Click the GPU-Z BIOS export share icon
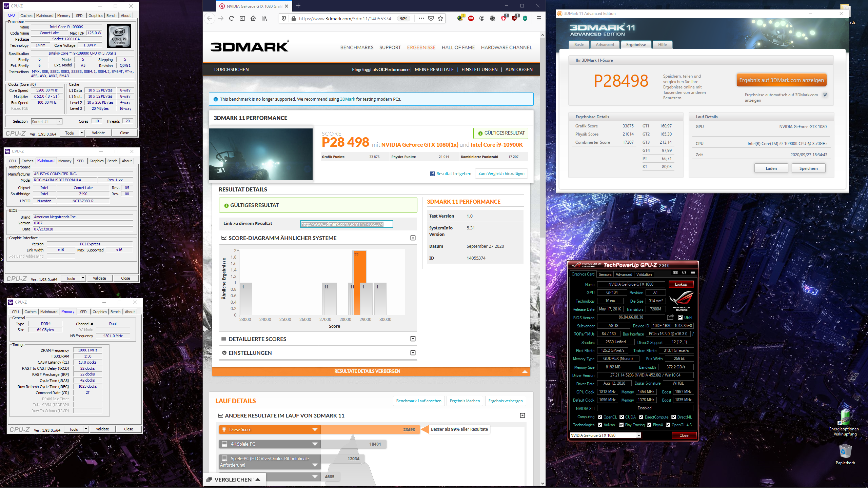The height and width of the screenshot is (488, 868). tap(670, 317)
